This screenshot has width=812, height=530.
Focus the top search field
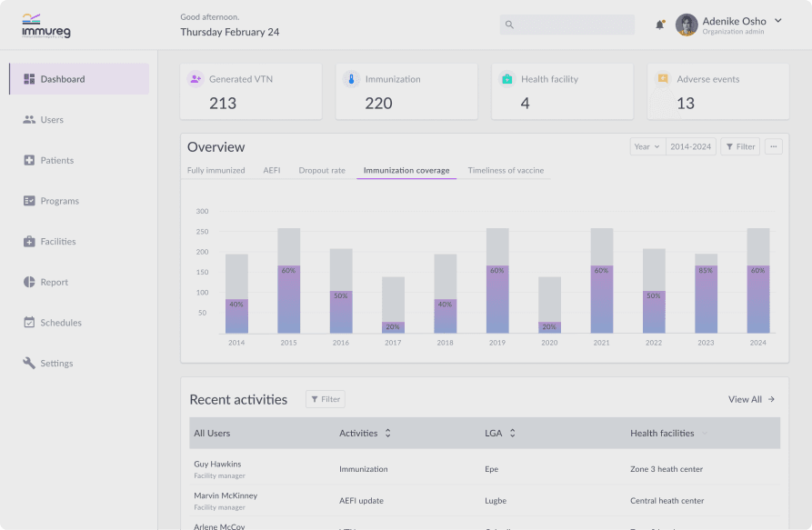(567, 25)
